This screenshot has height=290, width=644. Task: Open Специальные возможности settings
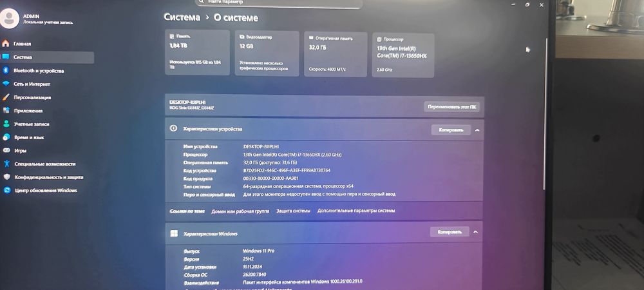click(45, 164)
